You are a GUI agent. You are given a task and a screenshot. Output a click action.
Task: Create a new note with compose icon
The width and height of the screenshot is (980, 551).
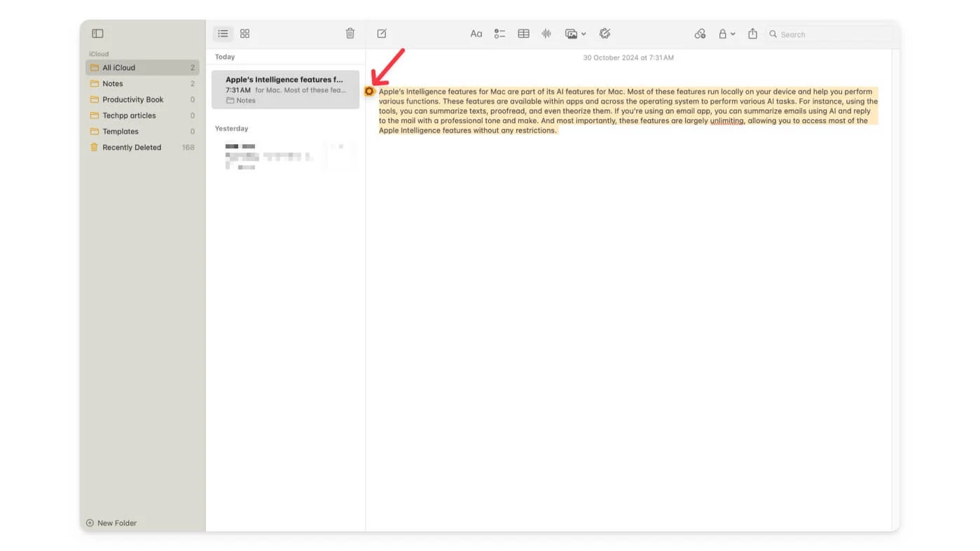[382, 34]
